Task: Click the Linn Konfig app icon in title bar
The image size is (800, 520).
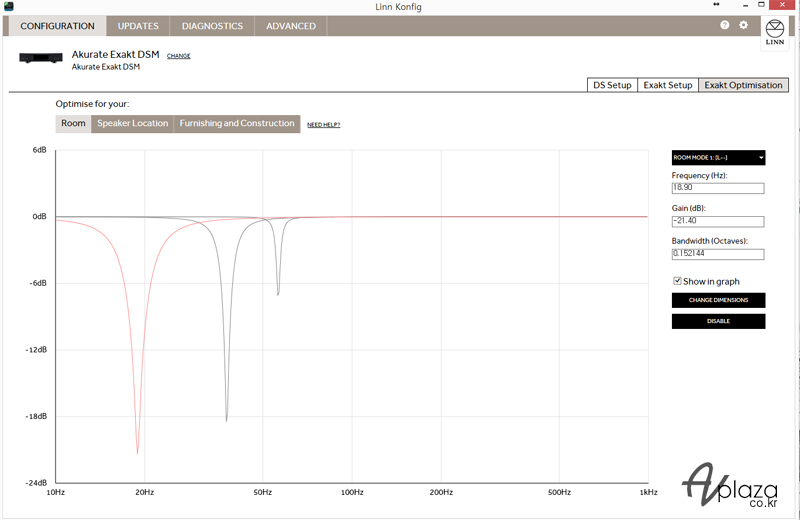Action: coord(8,6)
